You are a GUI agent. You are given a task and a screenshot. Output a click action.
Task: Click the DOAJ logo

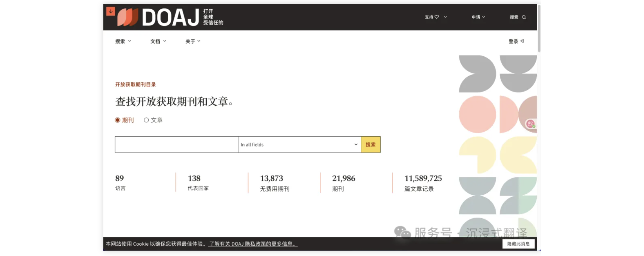[x=158, y=17]
